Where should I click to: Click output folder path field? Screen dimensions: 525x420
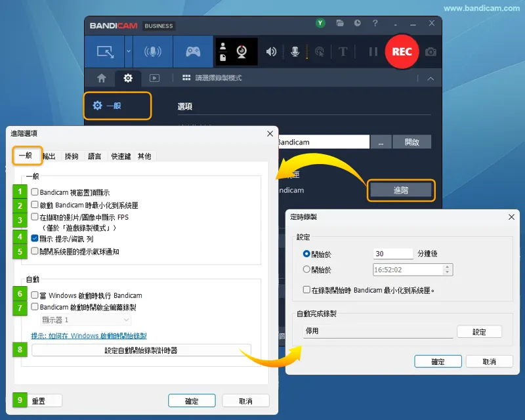324,142
